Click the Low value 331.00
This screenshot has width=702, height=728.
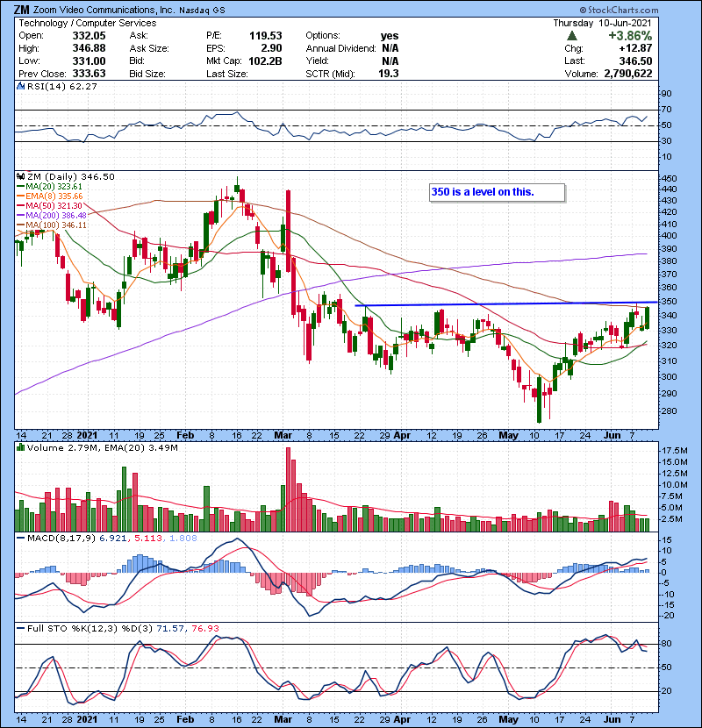90,61
